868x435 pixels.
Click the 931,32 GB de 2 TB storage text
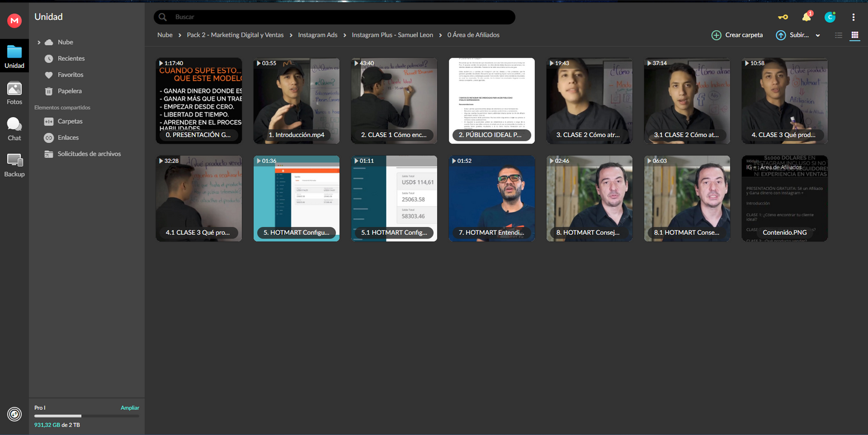click(x=57, y=425)
